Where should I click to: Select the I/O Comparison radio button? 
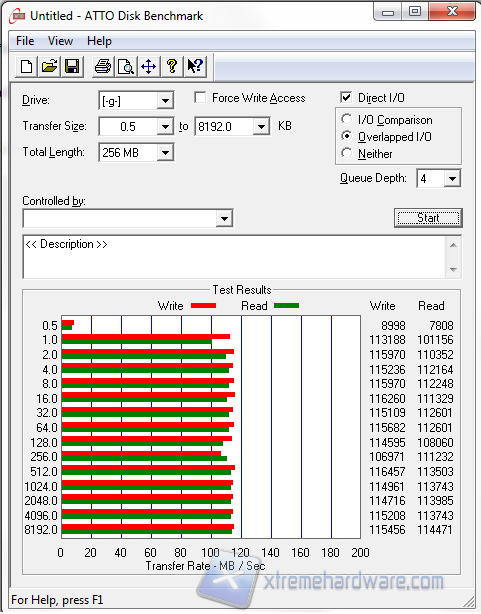click(346, 119)
